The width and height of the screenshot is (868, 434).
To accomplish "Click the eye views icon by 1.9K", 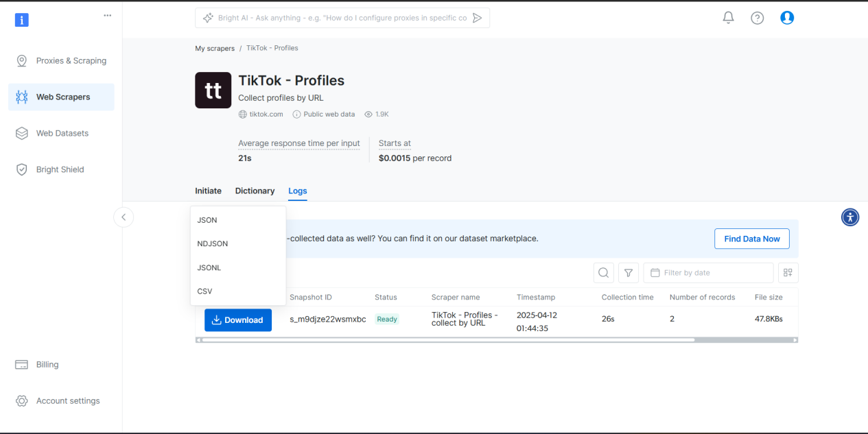I will click(368, 114).
